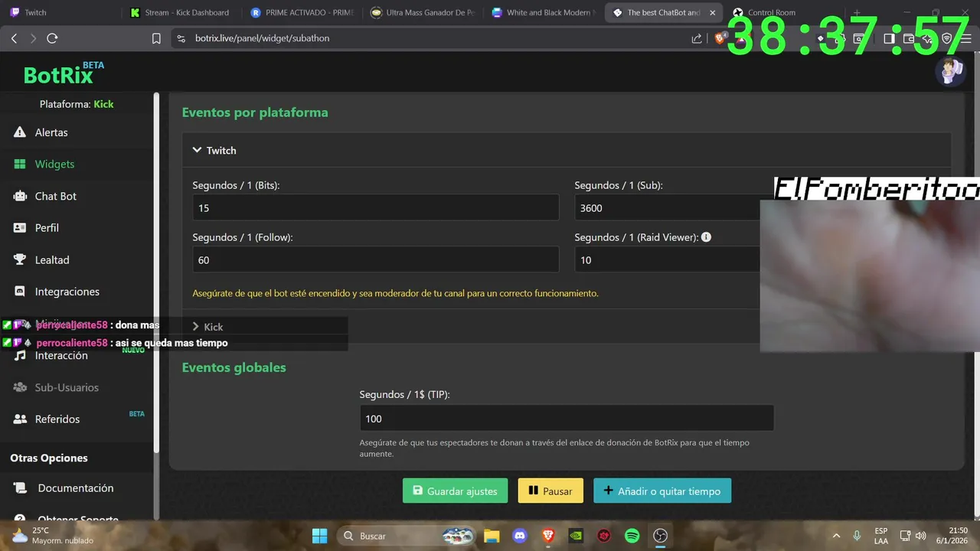Open the Sub-Usuarios menu item
This screenshot has height=551, width=980.
coord(67,387)
